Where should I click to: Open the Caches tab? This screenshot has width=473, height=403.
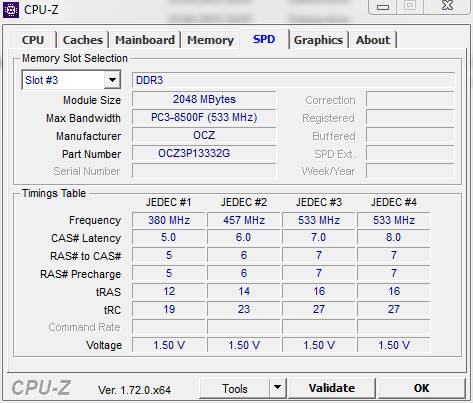coord(82,40)
